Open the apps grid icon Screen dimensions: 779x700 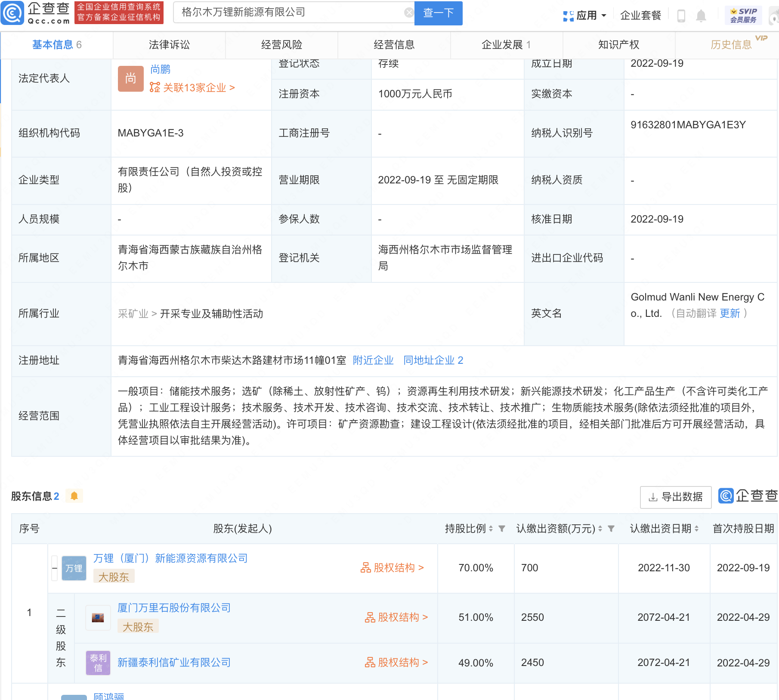(568, 16)
